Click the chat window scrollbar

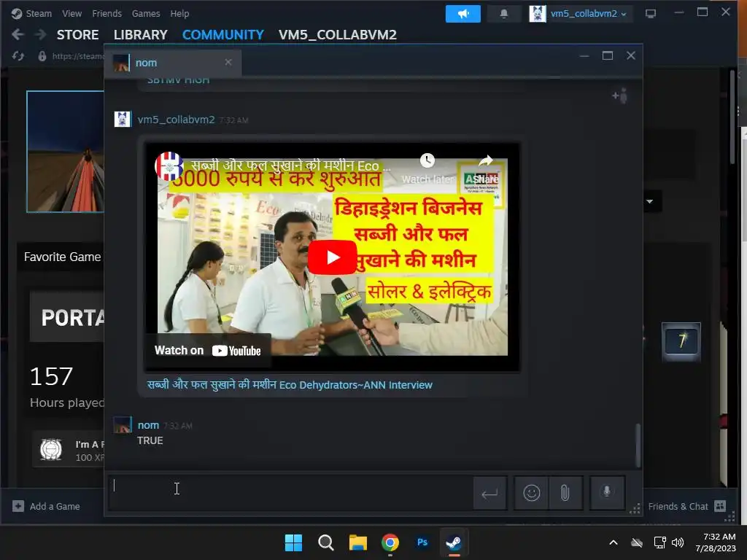pos(638,446)
